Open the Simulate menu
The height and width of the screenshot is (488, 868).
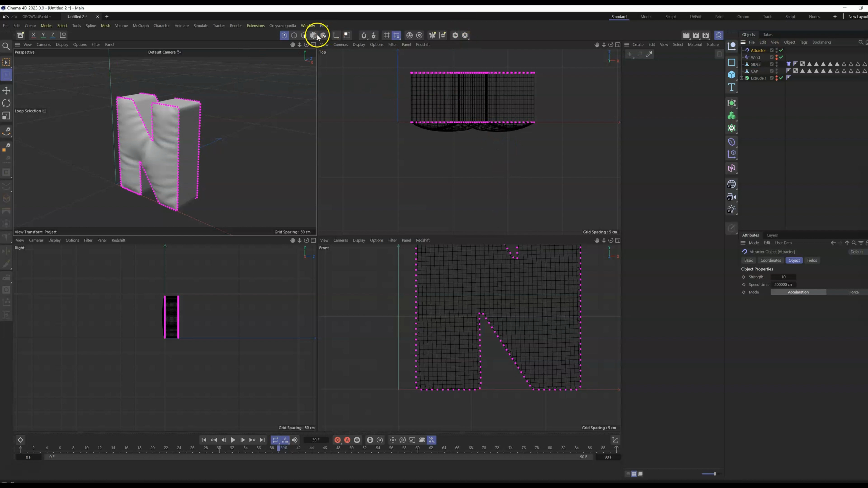201,26
